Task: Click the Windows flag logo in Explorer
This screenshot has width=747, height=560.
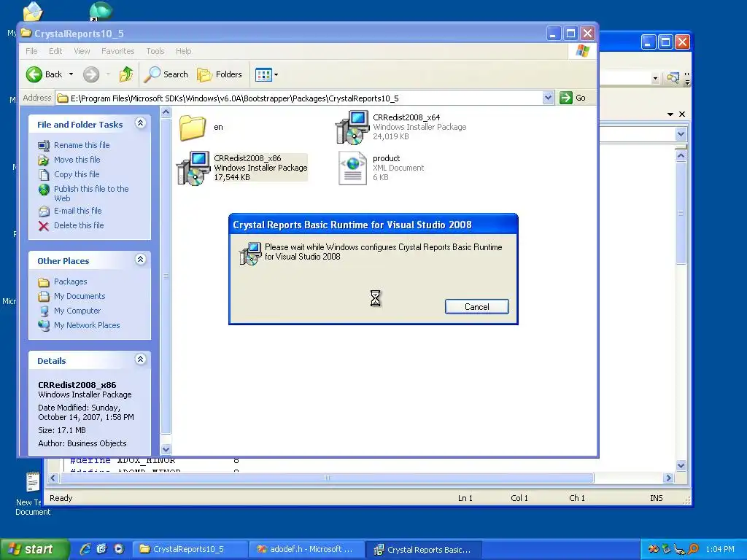Action: (x=582, y=51)
